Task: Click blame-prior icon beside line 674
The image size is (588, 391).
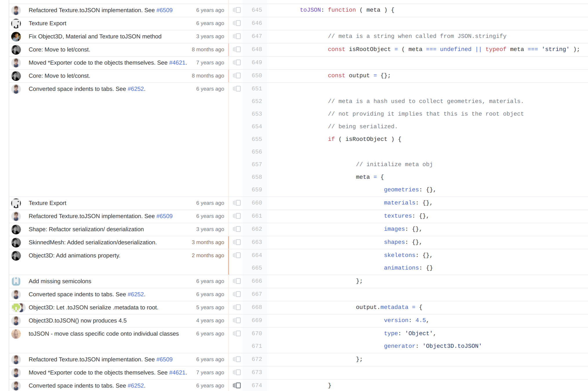Action: coord(237,385)
